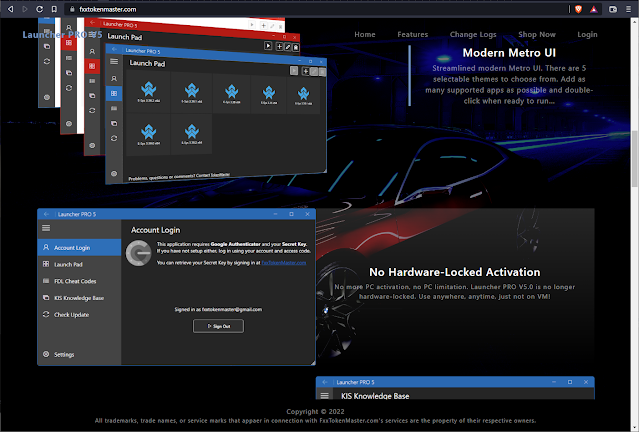
Task: Click check update refresh icon in blue Launch Pad sidebar
Action: point(114,139)
